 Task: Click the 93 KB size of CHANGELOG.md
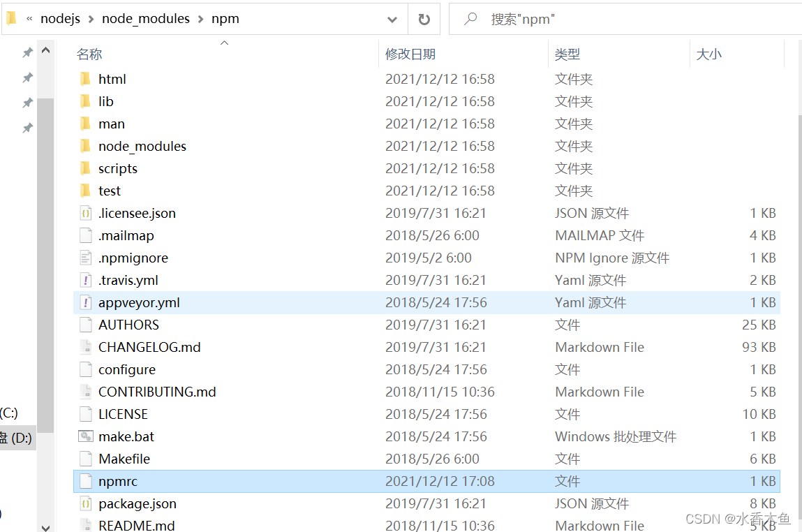pos(759,347)
